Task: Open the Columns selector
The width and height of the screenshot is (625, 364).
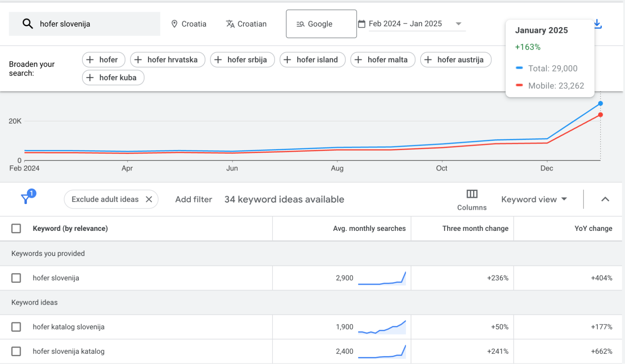Action: [x=472, y=200]
